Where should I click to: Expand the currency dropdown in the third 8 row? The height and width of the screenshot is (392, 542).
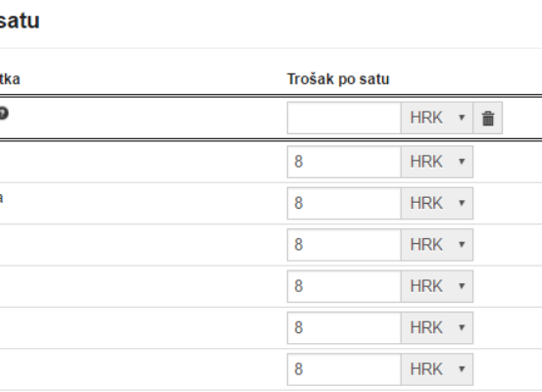tap(437, 245)
